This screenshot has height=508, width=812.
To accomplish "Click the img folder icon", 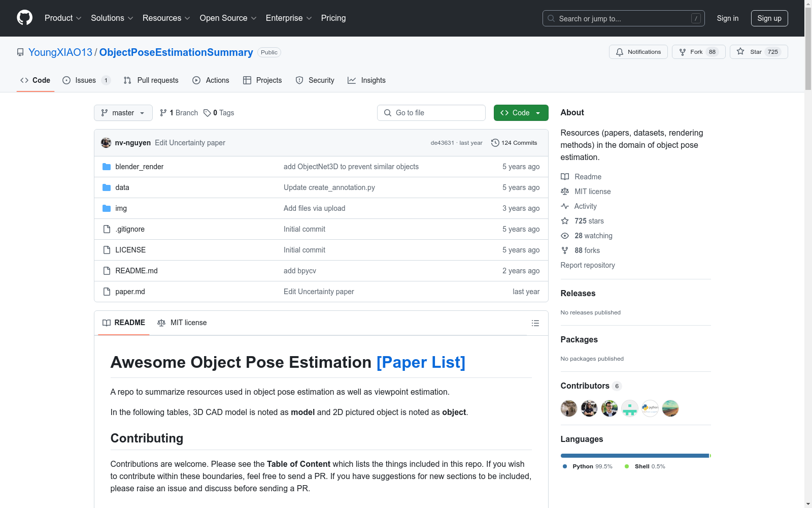I will 107,208.
